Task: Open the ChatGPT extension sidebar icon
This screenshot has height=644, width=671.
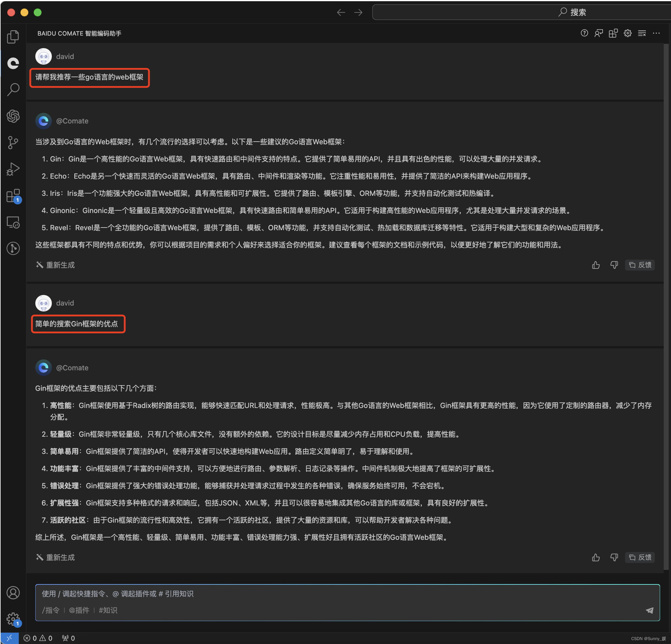Action: click(x=13, y=116)
